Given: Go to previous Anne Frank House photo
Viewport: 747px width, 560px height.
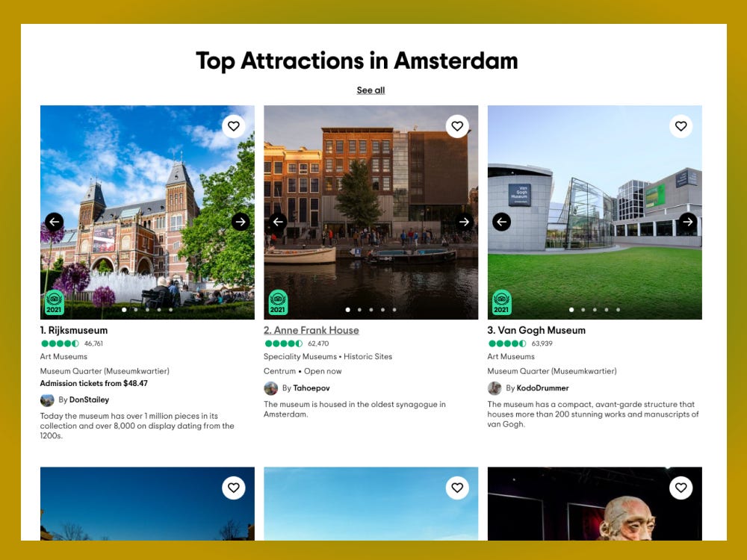Looking at the screenshot, I should tap(278, 222).
